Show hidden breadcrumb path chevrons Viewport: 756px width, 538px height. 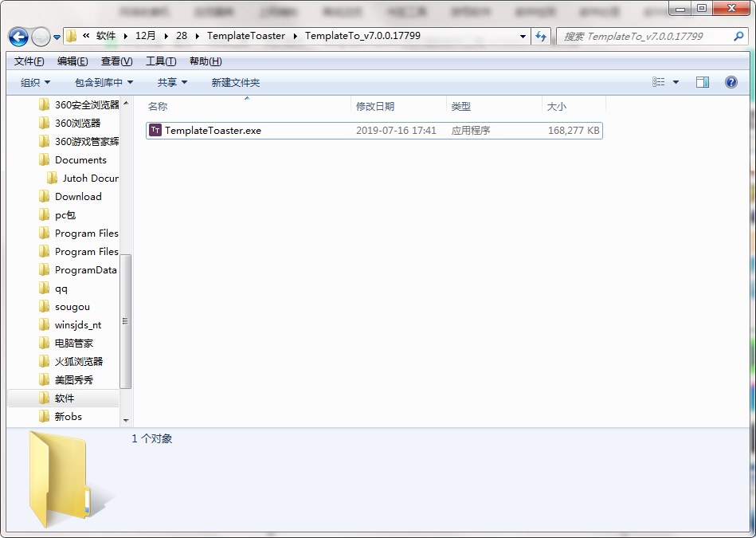86,35
